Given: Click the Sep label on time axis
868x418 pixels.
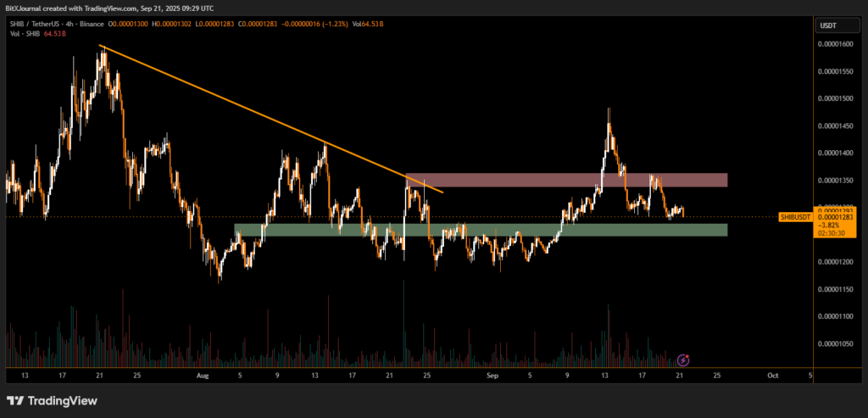Looking at the screenshot, I should coord(493,374).
